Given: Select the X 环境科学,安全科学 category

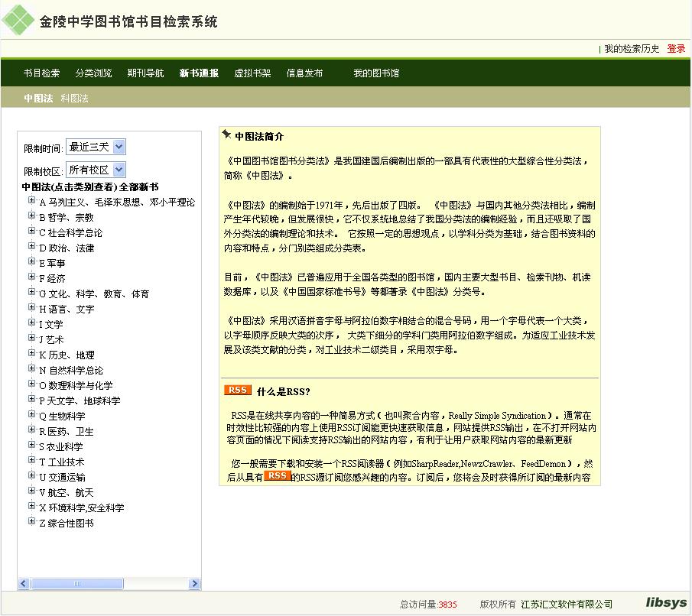Looking at the screenshot, I should (82, 508).
